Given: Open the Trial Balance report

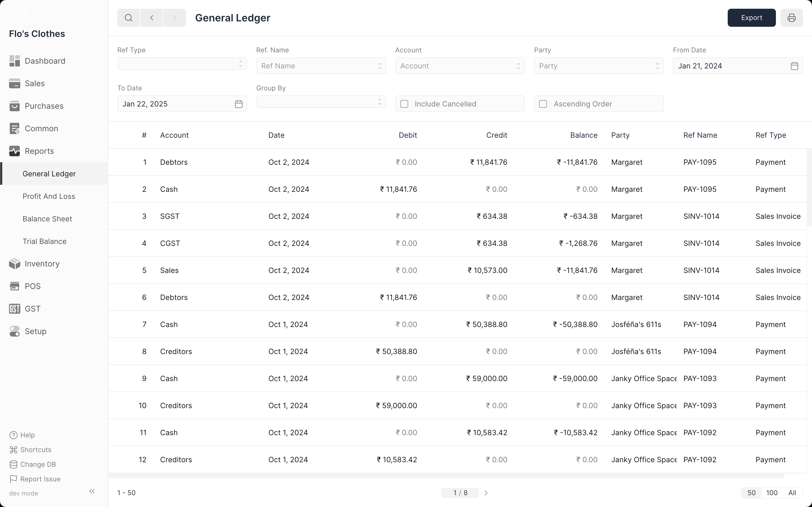Looking at the screenshot, I should click(x=44, y=241).
